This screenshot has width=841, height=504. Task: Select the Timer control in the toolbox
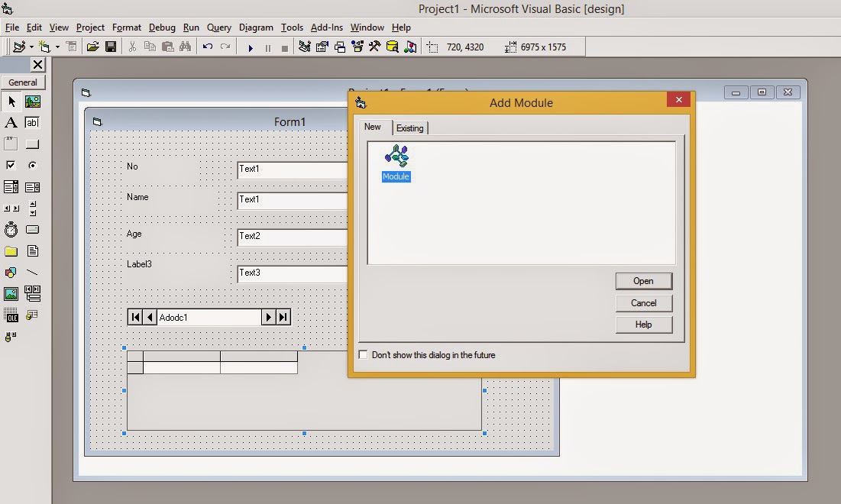click(10, 229)
